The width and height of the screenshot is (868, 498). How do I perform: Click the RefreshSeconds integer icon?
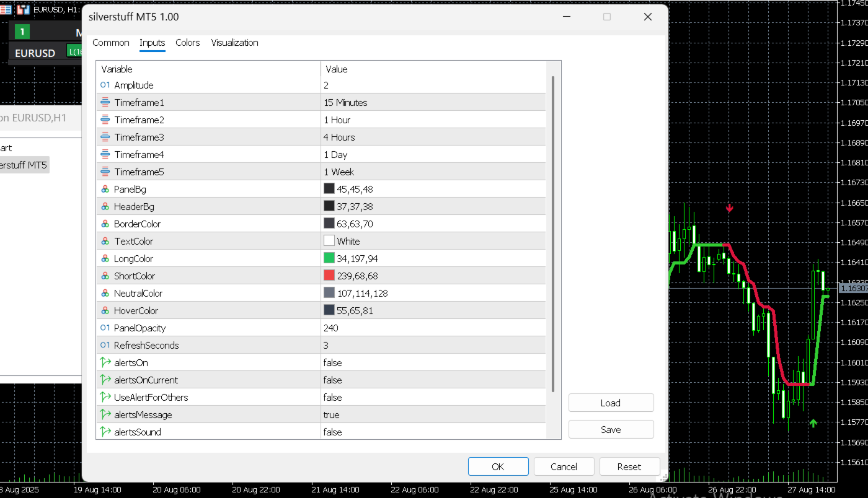[x=105, y=345]
